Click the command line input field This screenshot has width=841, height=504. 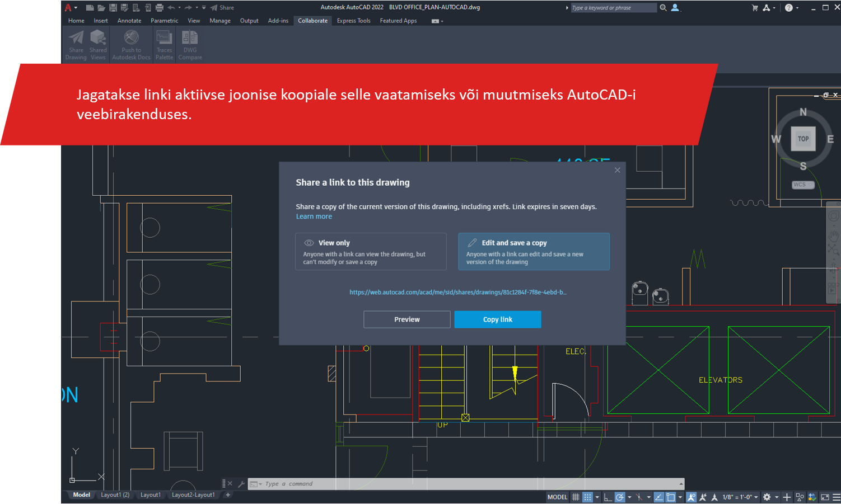pos(465,484)
